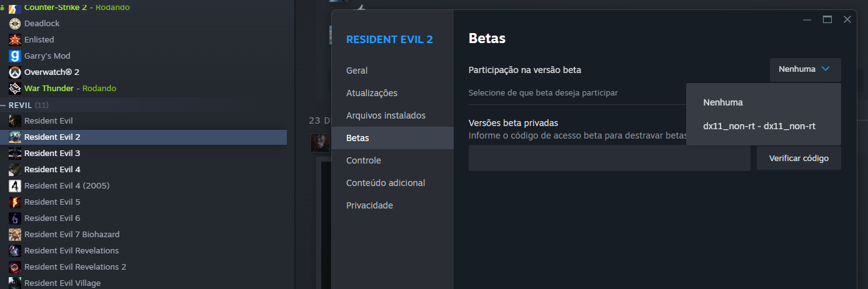Click Resident Evil Revelations 2 icon
This screenshot has height=289, width=868.
pos(15,267)
